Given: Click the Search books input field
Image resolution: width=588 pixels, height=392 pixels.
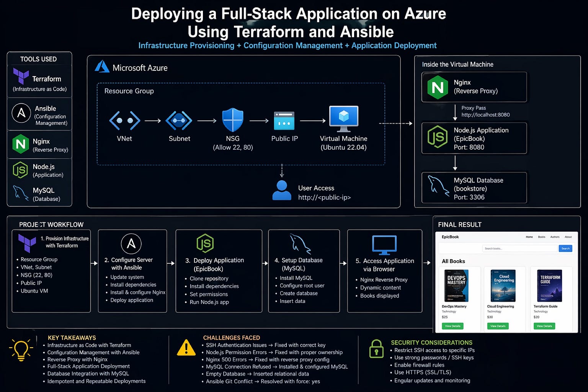Looking at the screenshot, I should point(520,248).
